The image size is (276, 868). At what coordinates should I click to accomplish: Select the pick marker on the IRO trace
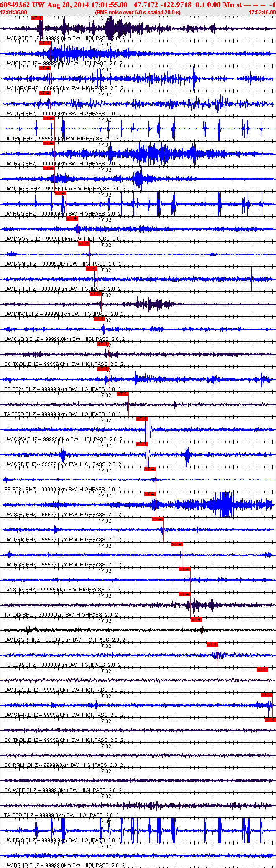point(49,118)
